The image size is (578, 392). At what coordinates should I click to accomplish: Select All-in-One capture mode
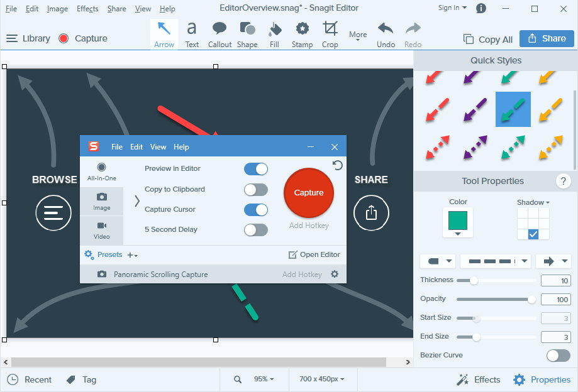pyautogui.click(x=102, y=172)
